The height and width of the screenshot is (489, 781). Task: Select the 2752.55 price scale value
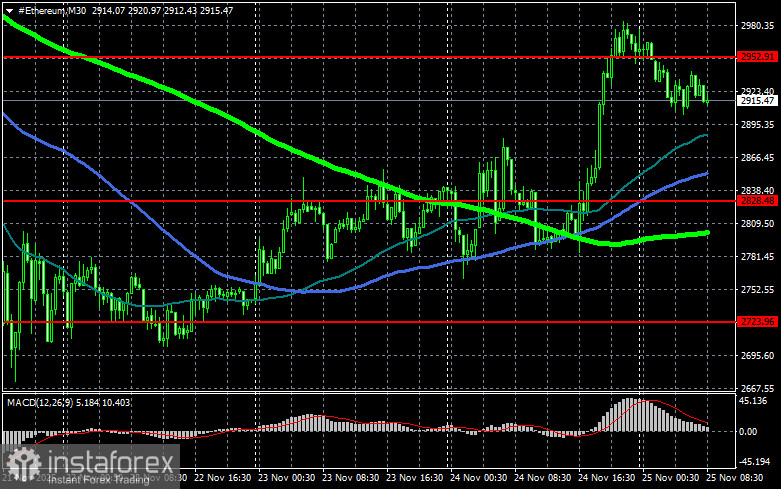[x=757, y=289]
